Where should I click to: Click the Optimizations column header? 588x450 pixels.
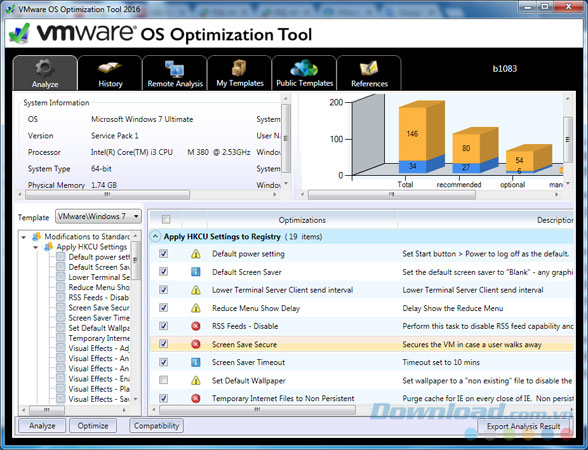tap(302, 220)
